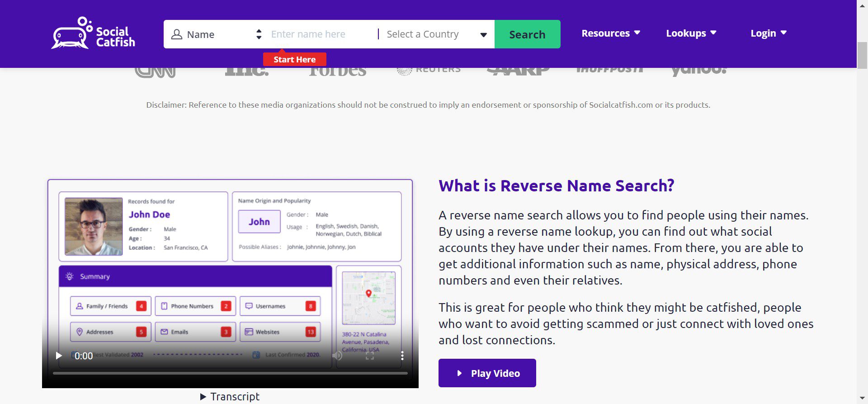Click the Play Video button
This screenshot has height=404, width=868.
(x=487, y=373)
